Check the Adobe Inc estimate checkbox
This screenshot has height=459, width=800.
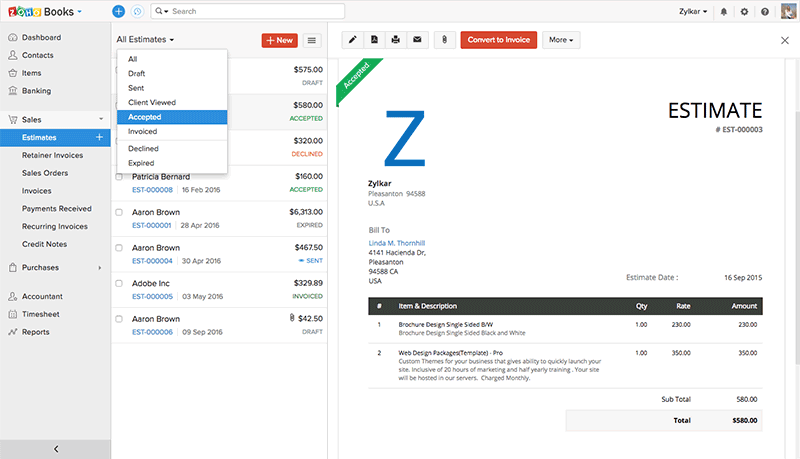point(119,283)
